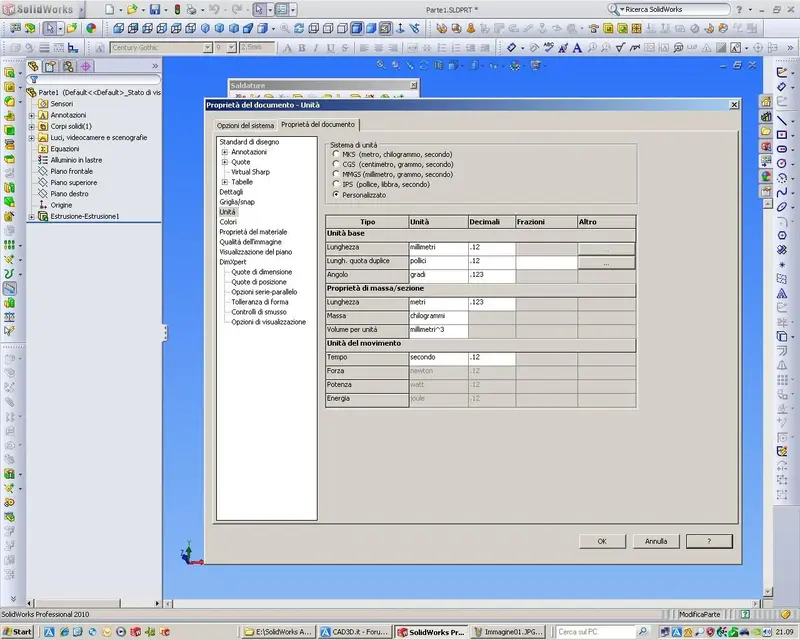Click the Save icon in top toolbar
Image resolution: width=800 pixels, height=640 pixels.
[155, 9]
